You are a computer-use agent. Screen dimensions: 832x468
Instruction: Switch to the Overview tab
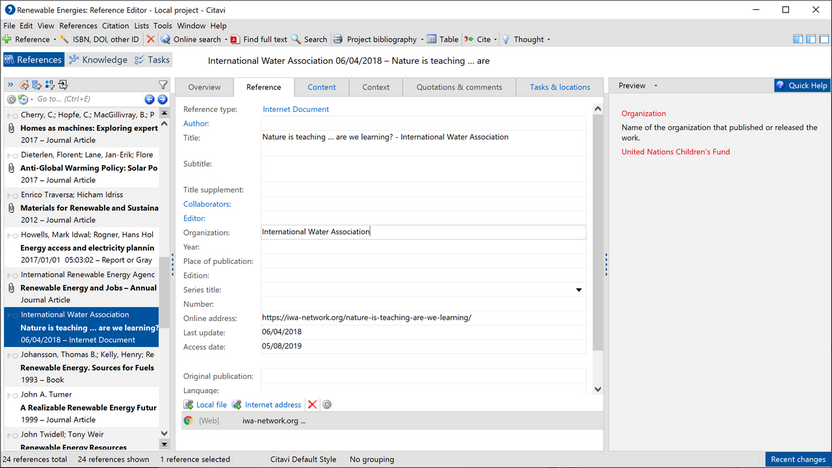[204, 87]
